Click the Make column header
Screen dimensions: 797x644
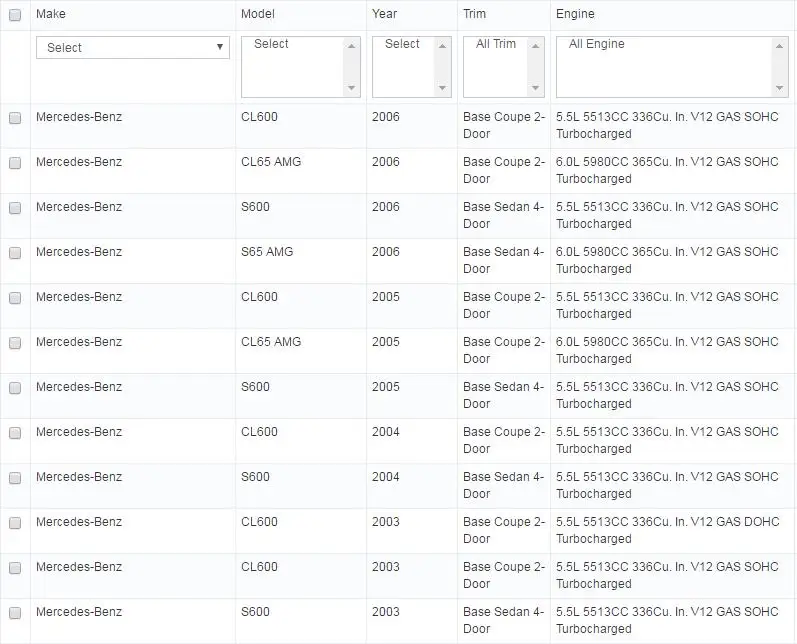51,14
